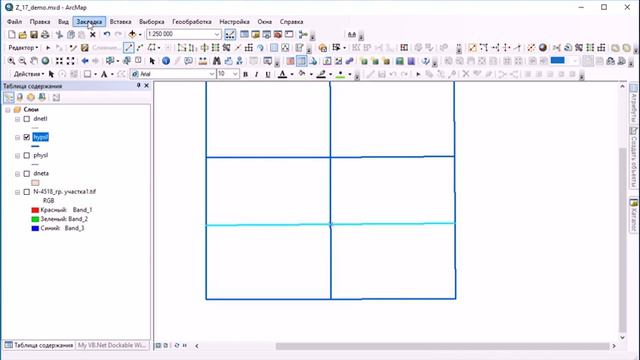
Task: Save the map document
Action: 34,35
